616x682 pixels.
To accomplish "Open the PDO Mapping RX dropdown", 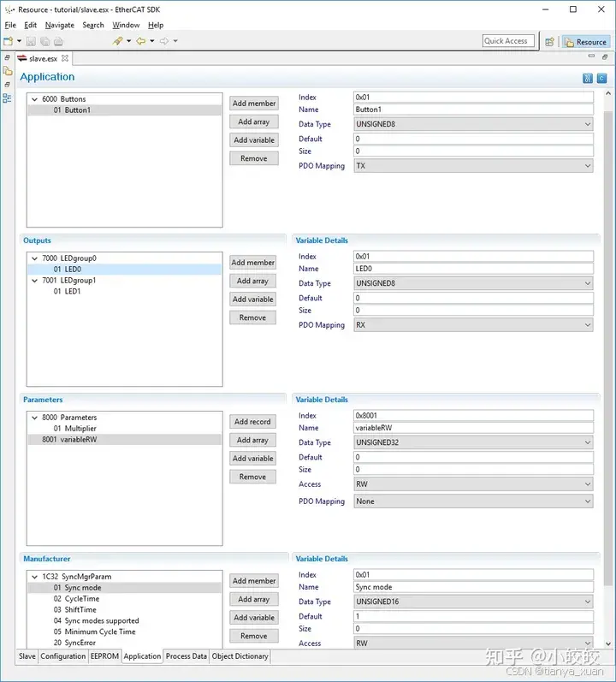I will (473, 325).
